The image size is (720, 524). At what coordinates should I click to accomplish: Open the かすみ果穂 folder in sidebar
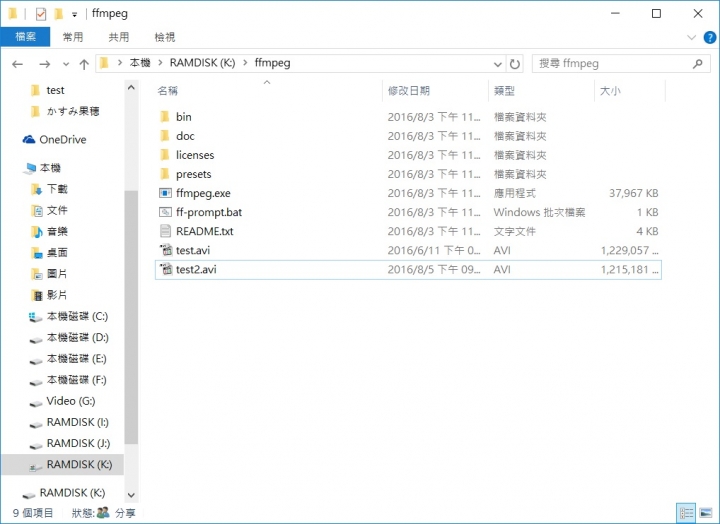pos(73,111)
